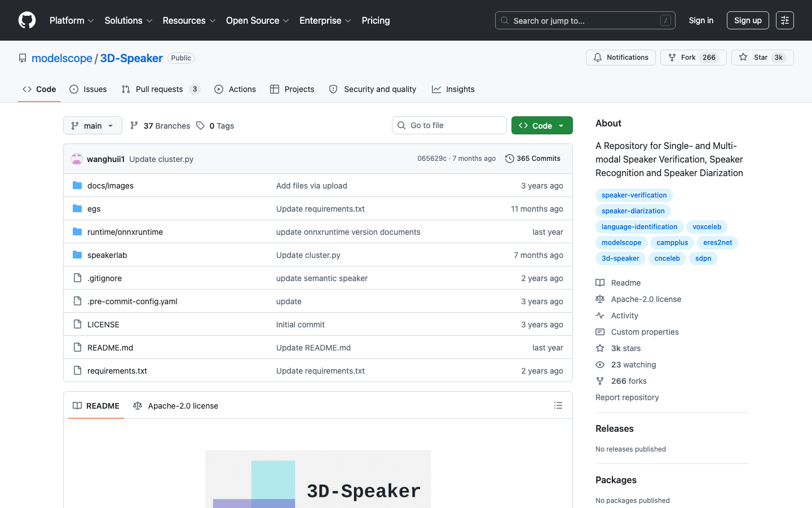This screenshot has height=508, width=812.
Task: Click the Sign in link
Action: (x=701, y=20)
